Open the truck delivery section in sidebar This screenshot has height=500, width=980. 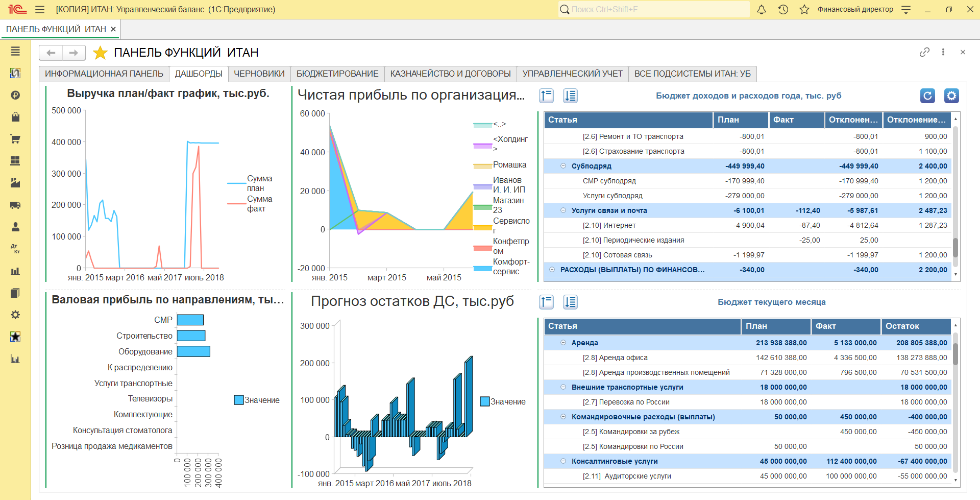(x=15, y=205)
